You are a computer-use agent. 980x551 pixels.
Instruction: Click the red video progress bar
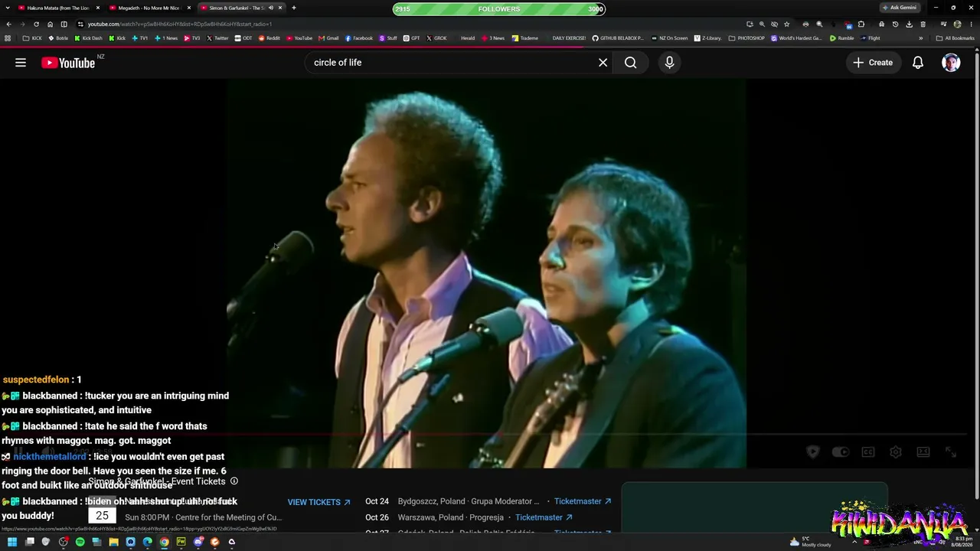tap(486, 434)
